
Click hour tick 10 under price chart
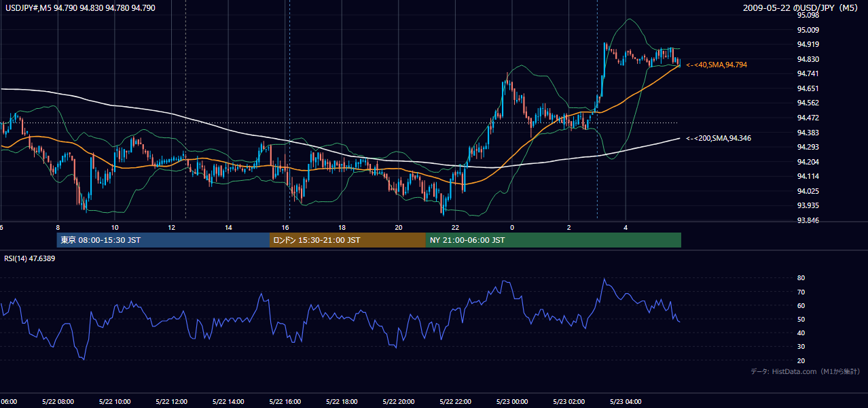coord(115,228)
